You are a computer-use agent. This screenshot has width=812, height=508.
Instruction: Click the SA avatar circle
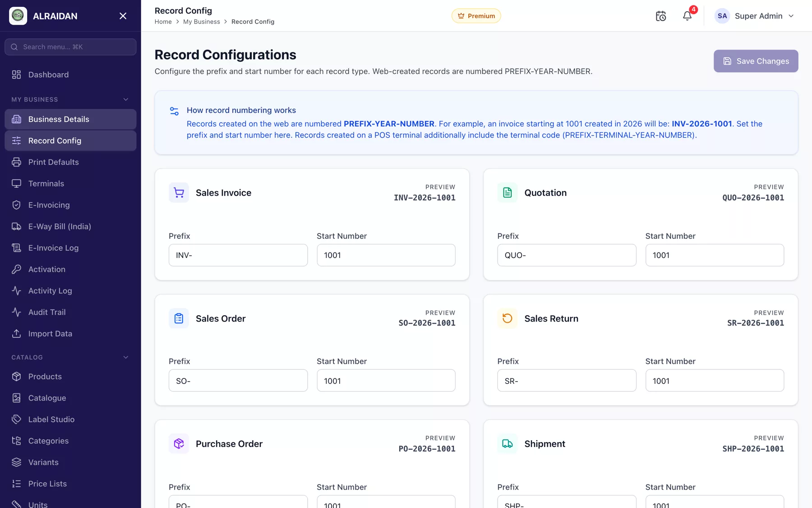click(x=722, y=16)
